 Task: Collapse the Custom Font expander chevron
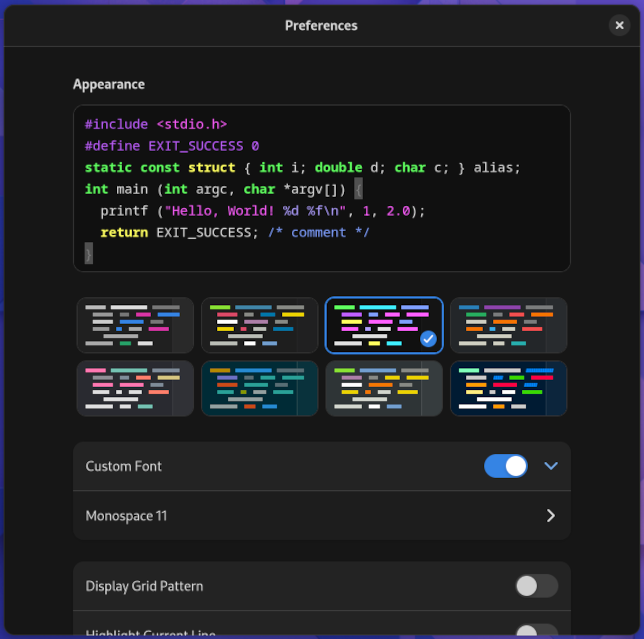coord(551,466)
